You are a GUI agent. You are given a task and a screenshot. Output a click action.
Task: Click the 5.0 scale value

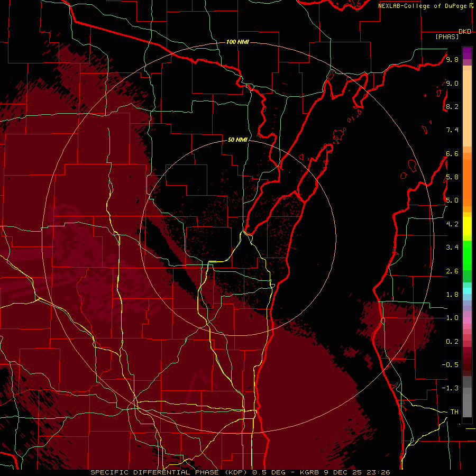click(452, 200)
